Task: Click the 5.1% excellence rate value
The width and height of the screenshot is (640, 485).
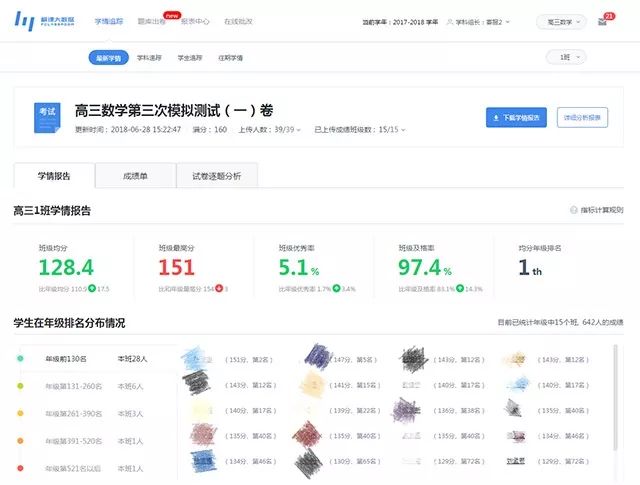Action: [299, 267]
